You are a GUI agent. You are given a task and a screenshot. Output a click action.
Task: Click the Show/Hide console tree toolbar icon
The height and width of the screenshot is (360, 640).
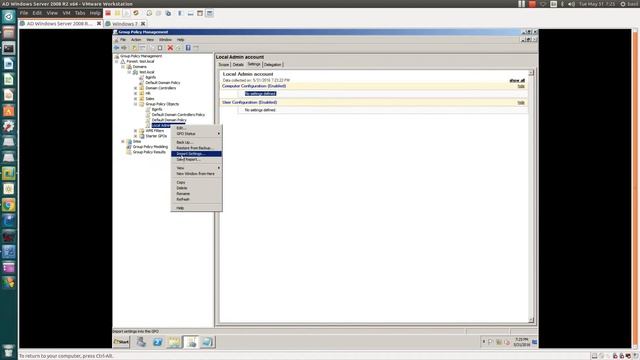coord(142,48)
